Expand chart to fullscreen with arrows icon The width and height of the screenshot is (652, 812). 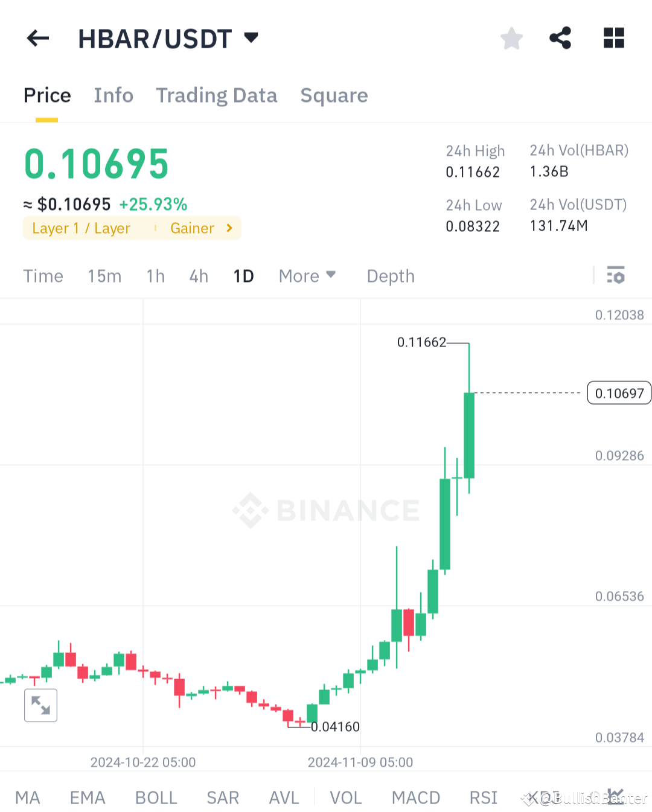point(40,705)
